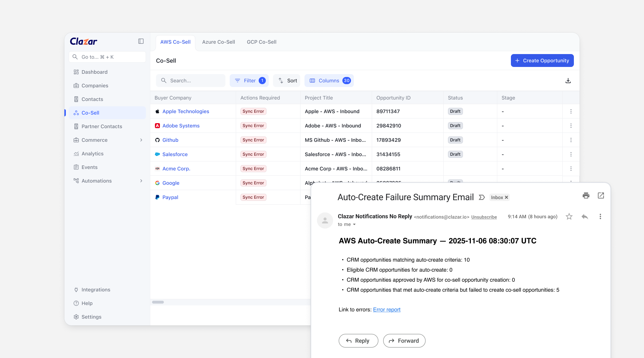This screenshot has width=644, height=358.
Task: Open the Filter options
Action: click(x=249, y=81)
